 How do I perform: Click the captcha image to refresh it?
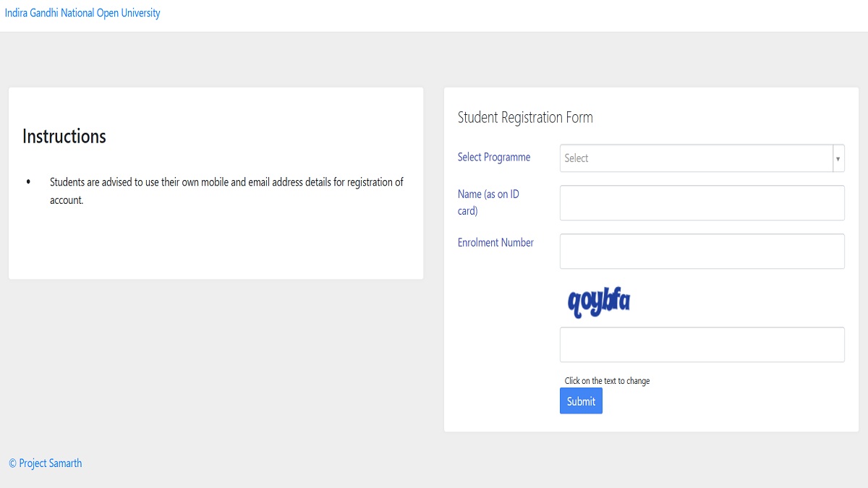pyautogui.click(x=599, y=302)
